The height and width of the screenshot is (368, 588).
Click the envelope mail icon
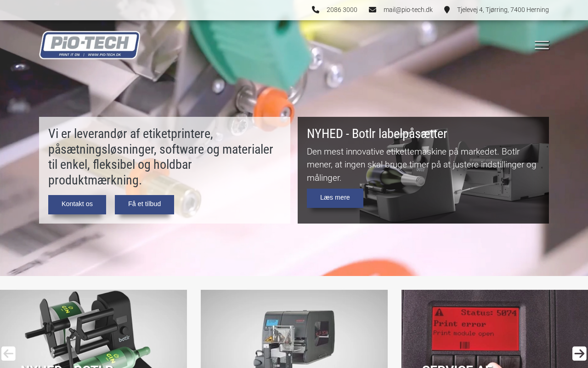tap(373, 10)
